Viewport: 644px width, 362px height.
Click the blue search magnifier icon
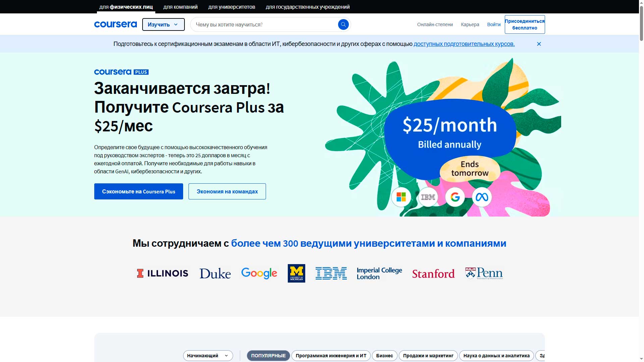click(343, 24)
